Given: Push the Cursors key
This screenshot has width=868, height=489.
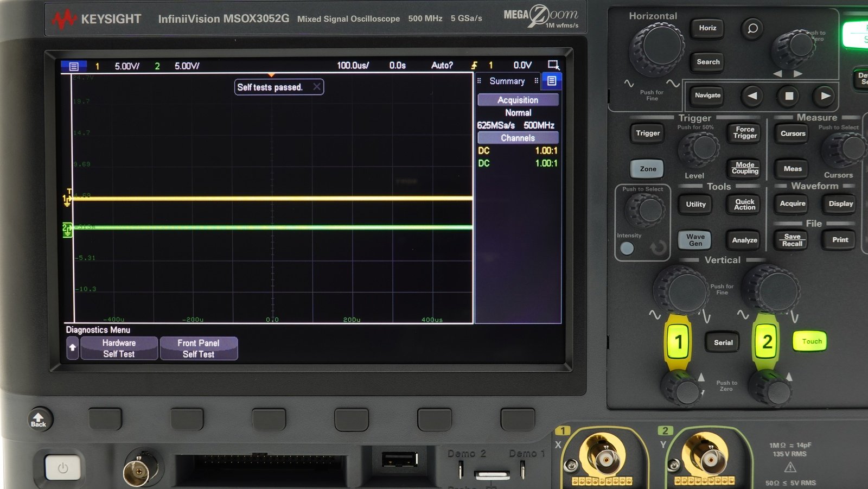Looking at the screenshot, I should [x=793, y=134].
